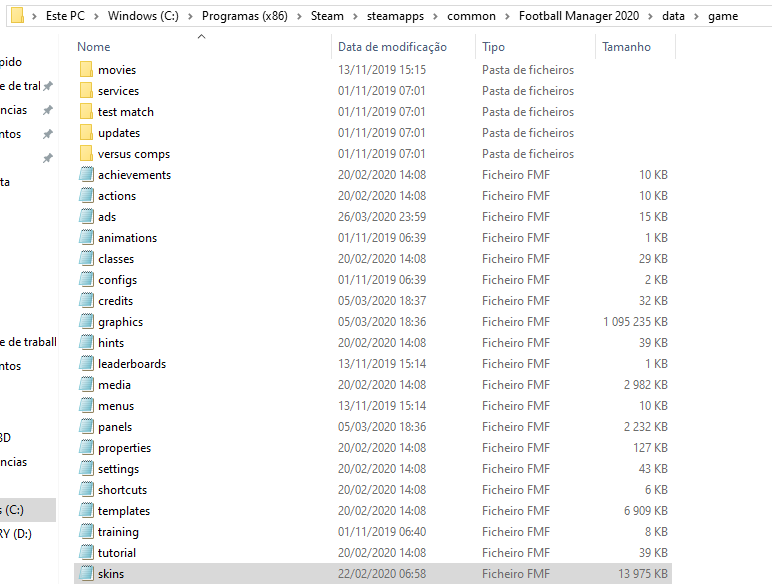The height and width of the screenshot is (584, 772).
Task: Select the graphics file size 1 095 235 KB
Action: [635, 322]
